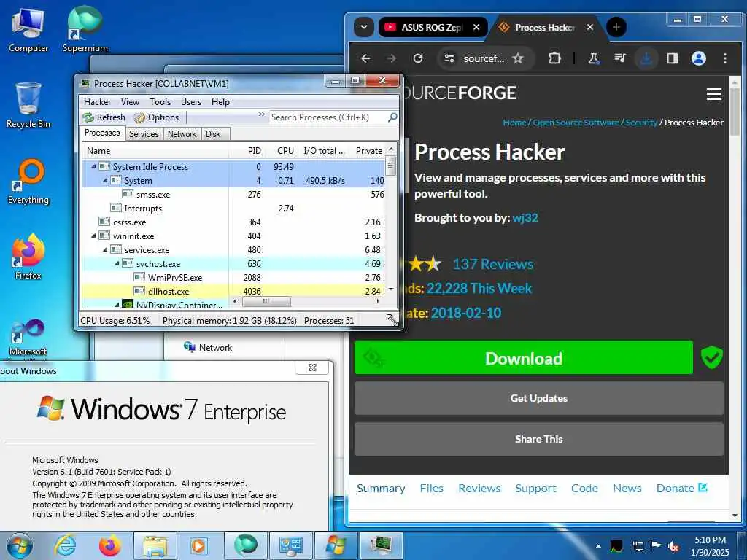Sort by the I/O total column header
Viewport: 747px width, 560px height.
[x=325, y=150]
